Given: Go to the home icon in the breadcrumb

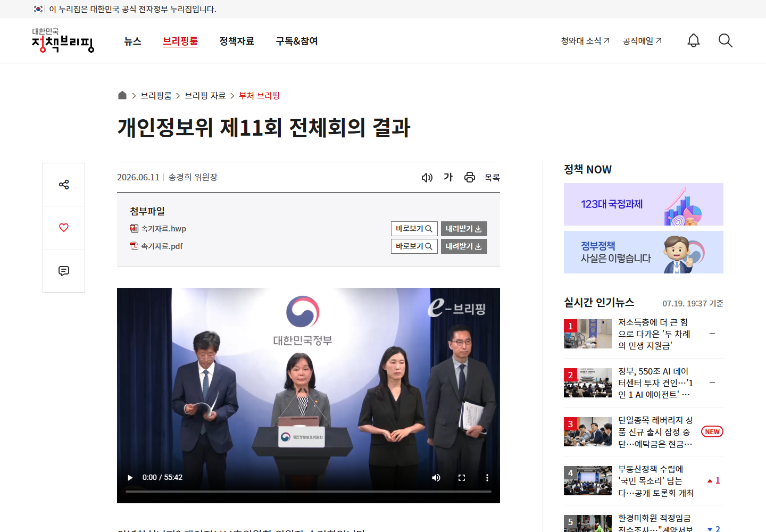Looking at the screenshot, I should [x=122, y=95].
